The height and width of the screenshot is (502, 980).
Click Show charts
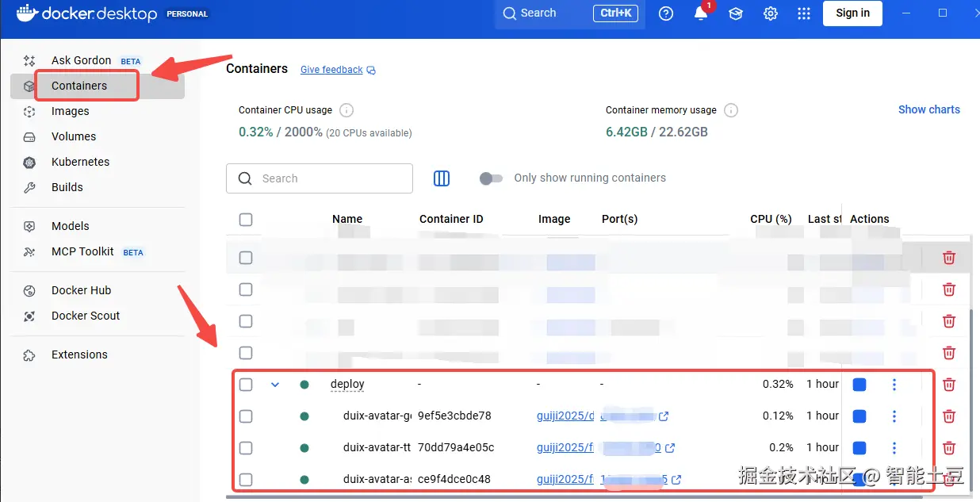pos(928,109)
